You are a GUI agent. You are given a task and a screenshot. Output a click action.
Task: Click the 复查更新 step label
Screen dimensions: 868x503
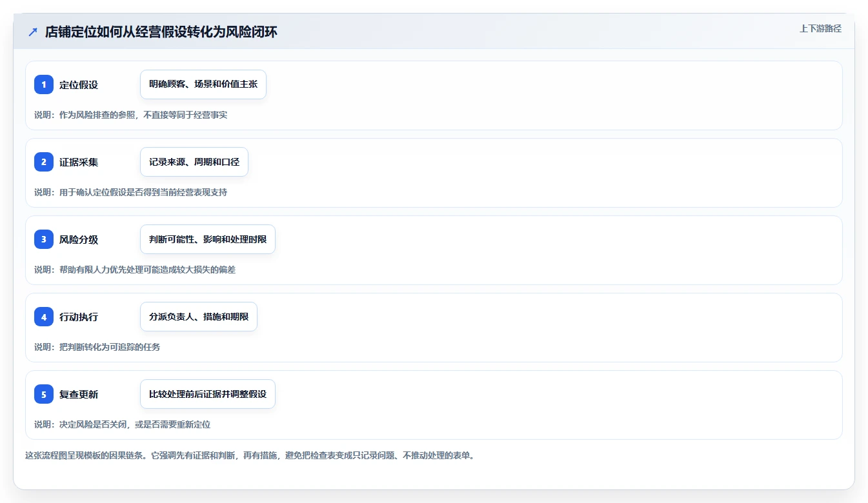point(79,394)
